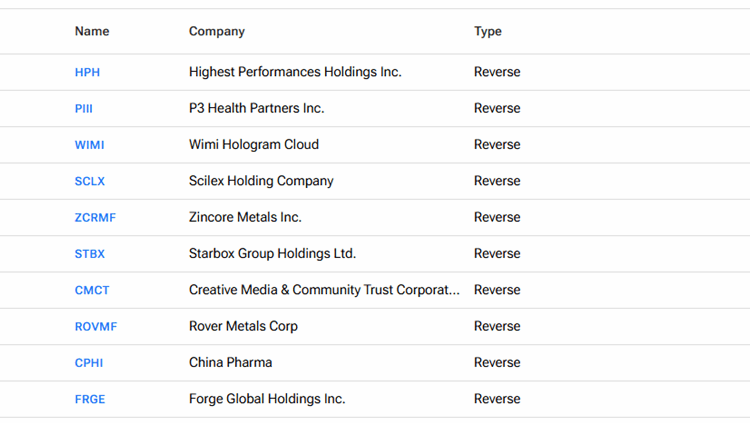Open the PIII ticker link
This screenshot has width=750, height=423.
click(84, 109)
